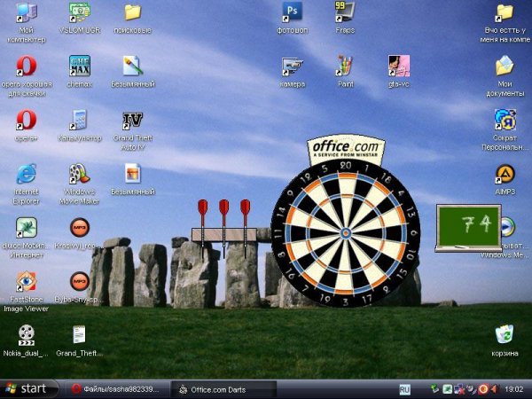
Task: Select the Recycle Bin icon
Action: pyautogui.click(x=505, y=335)
